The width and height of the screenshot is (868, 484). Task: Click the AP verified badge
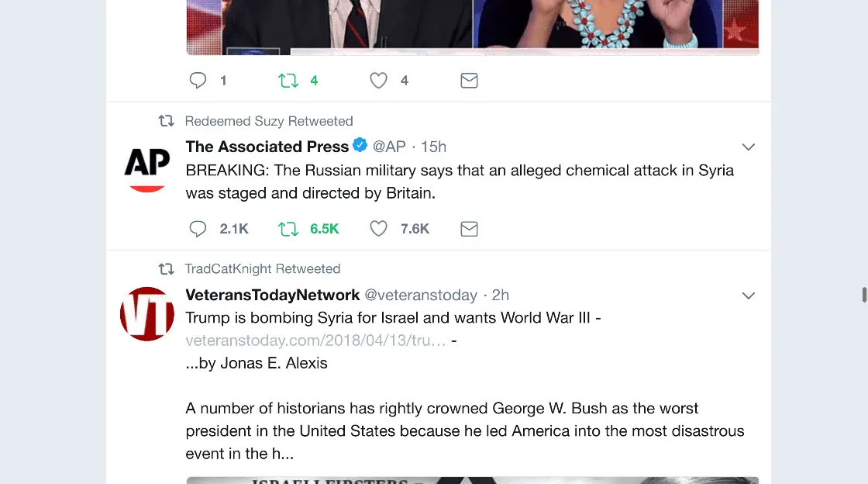360,146
